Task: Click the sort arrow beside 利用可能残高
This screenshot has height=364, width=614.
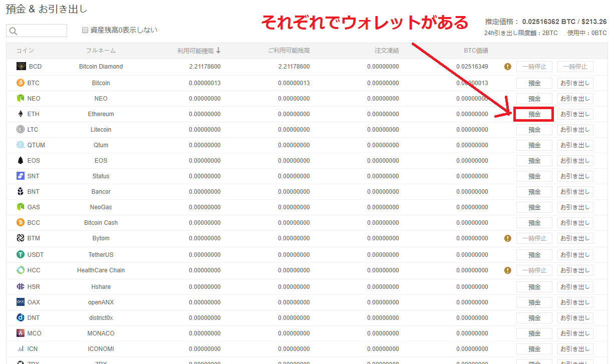Action: (218, 51)
